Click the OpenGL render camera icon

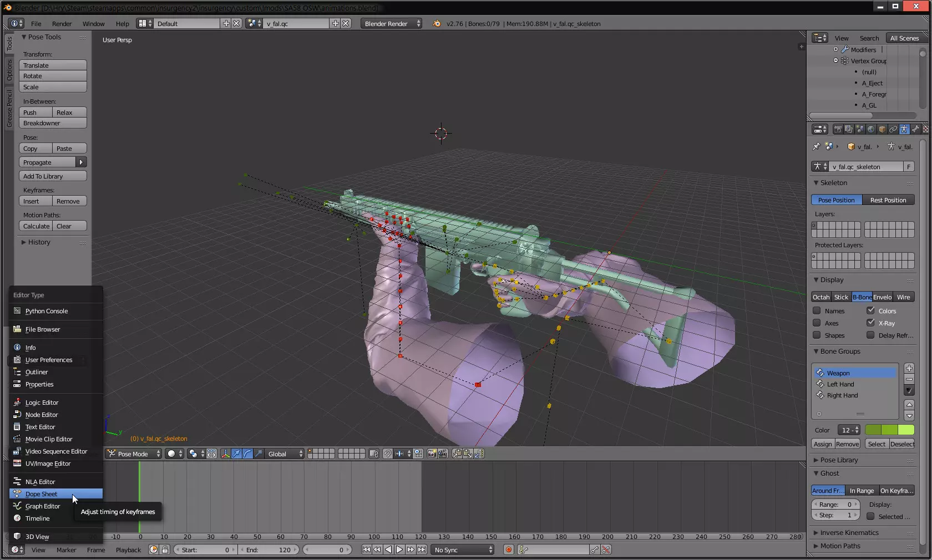click(x=432, y=454)
